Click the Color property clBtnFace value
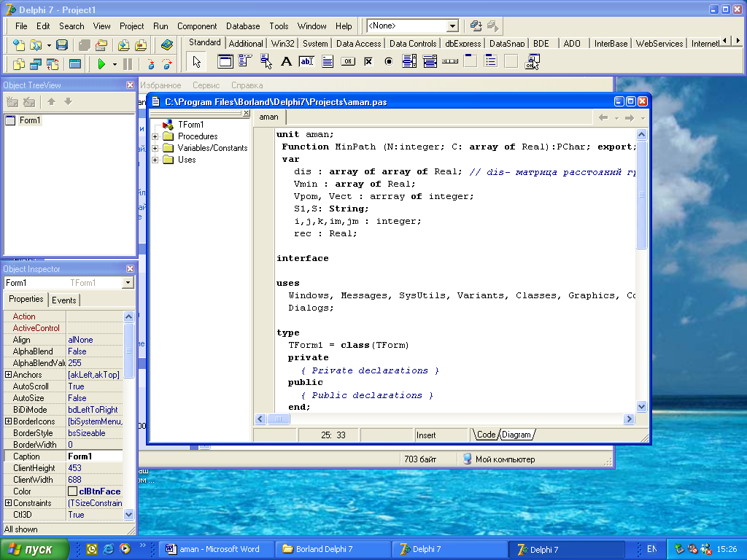Viewport: 747px width, 560px height. tap(99, 491)
